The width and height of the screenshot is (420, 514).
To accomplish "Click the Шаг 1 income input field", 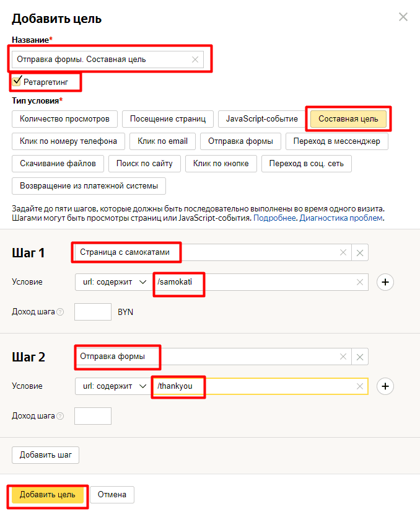I will tap(93, 312).
